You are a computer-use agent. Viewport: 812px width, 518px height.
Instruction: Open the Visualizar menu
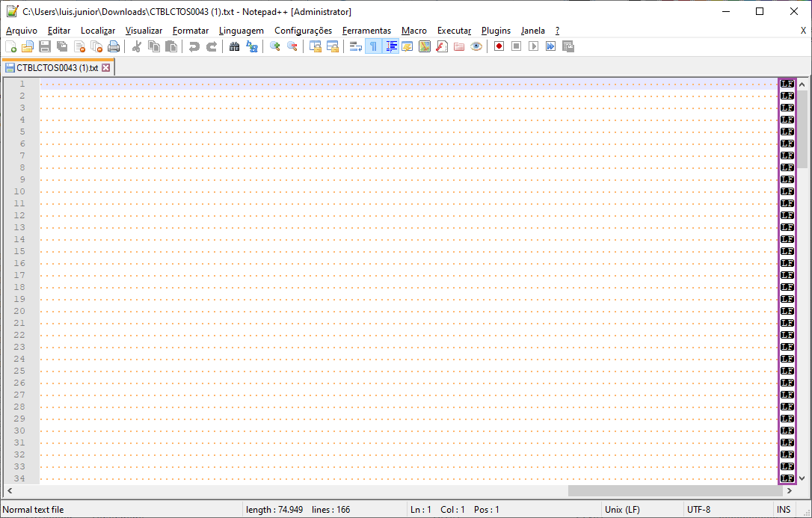click(144, 31)
